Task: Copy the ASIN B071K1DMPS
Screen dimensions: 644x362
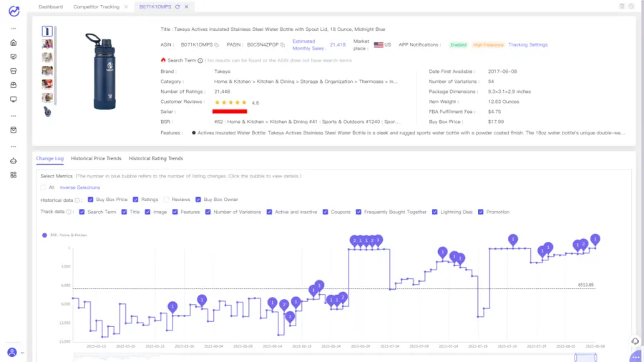Action: pyautogui.click(x=216, y=45)
